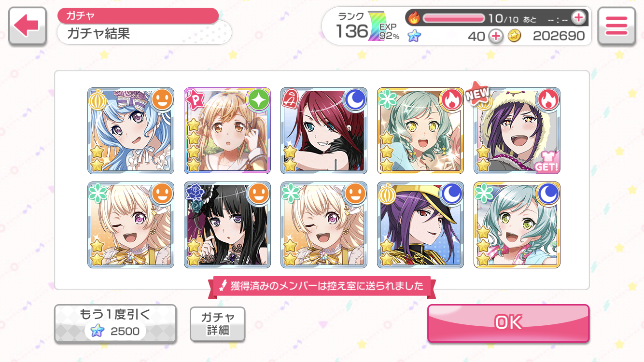Tap the blue star gem icon
This screenshot has width=644, height=362.
414,36
